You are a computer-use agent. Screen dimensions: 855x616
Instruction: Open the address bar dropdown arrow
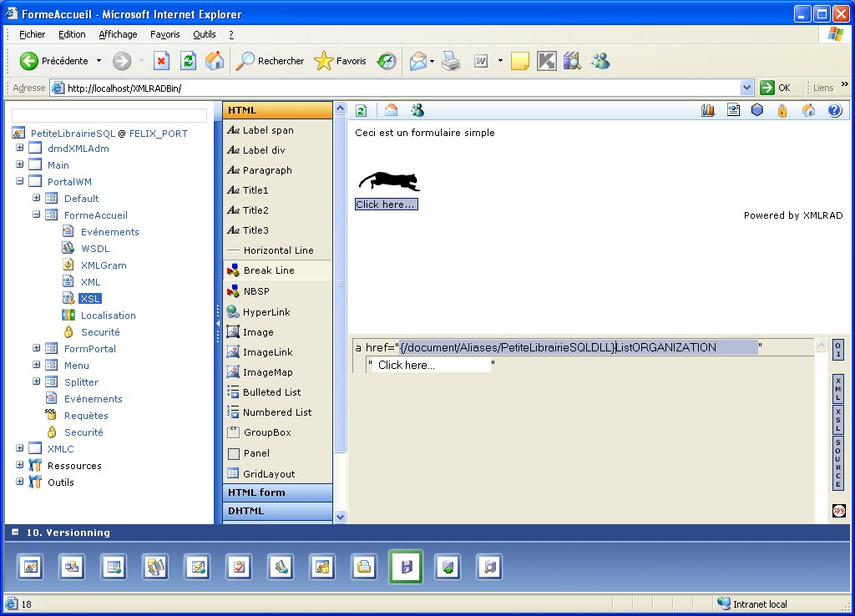coord(746,88)
